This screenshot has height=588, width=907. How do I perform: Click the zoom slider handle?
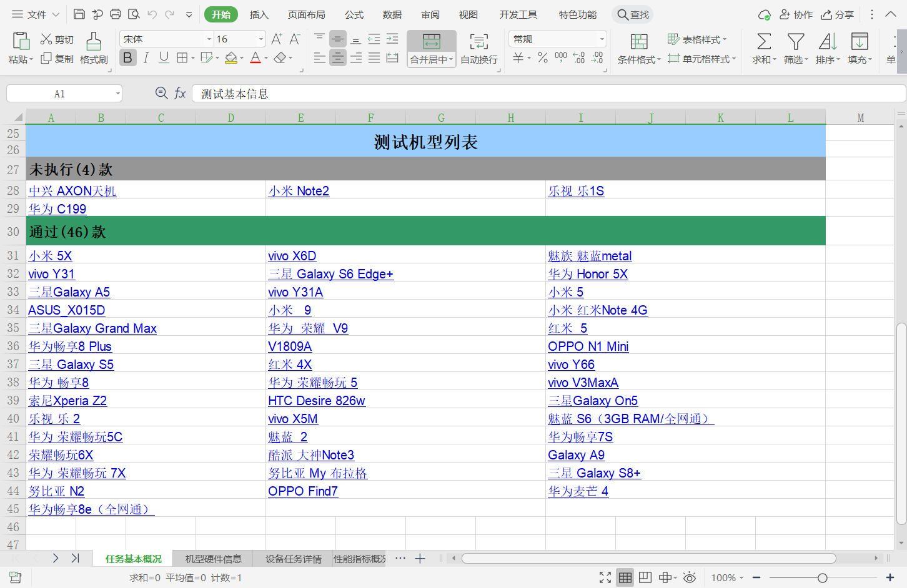823,578
